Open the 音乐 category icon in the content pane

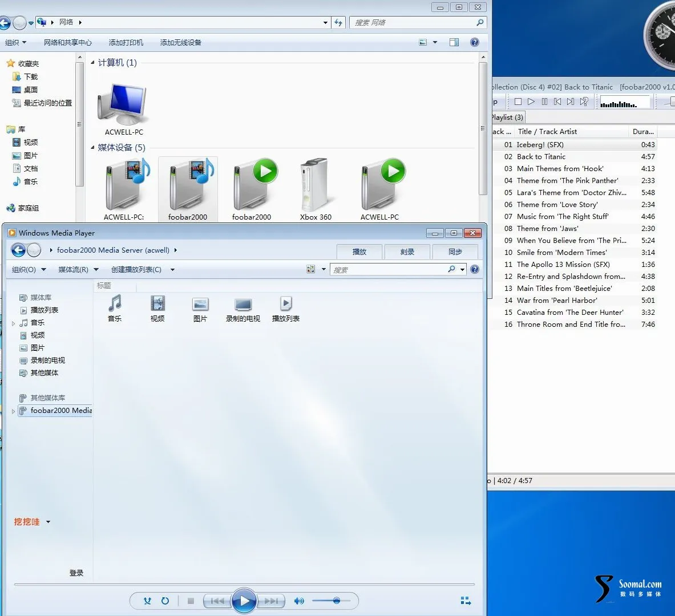[115, 308]
